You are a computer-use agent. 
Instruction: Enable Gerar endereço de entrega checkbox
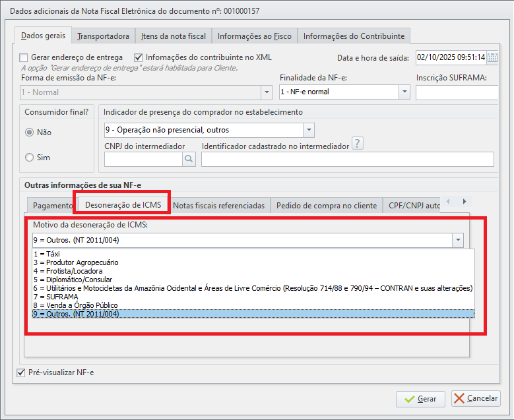coord(24,57)
